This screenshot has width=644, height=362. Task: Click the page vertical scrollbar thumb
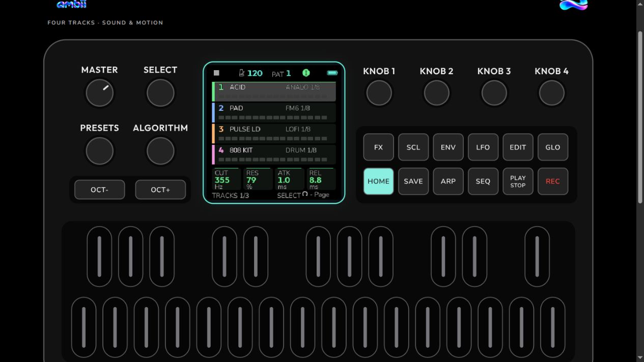pos(640,117)
